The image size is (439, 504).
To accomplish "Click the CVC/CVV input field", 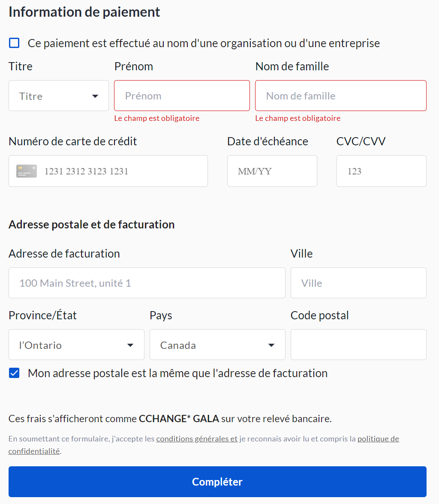I will tap(381, 171).
